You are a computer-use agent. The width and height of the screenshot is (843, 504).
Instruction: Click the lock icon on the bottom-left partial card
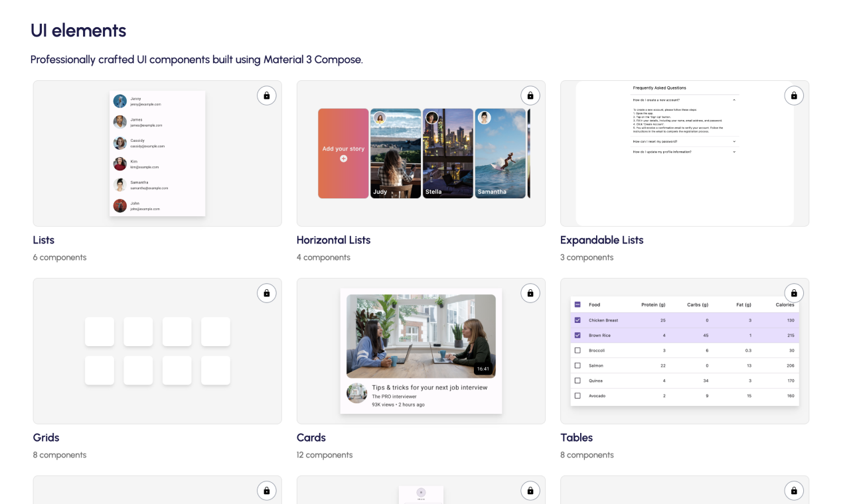point(266,491)
